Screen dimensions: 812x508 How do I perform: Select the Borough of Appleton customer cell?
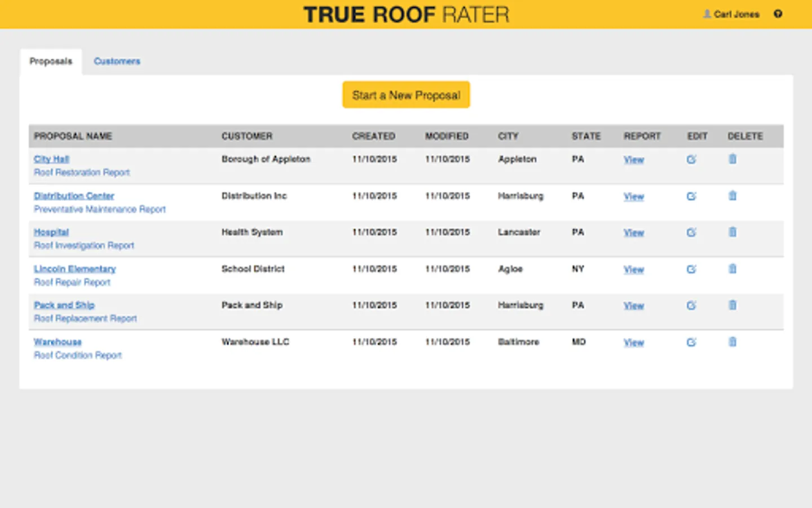coord(266,159)
